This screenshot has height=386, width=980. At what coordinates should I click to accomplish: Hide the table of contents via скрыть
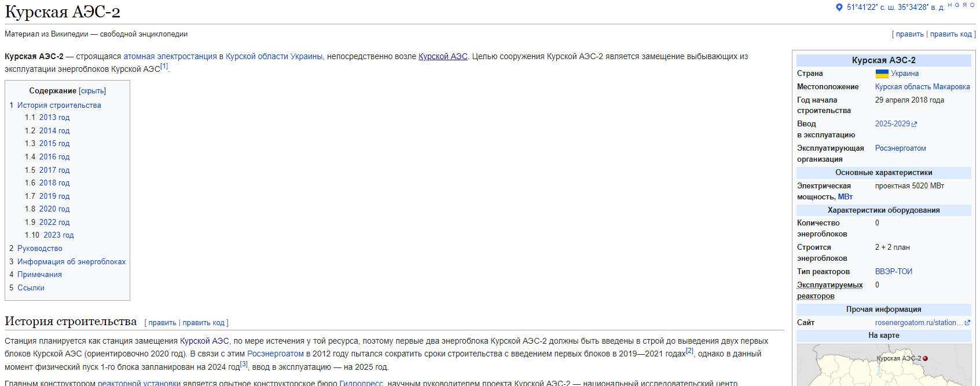point(93,91)
